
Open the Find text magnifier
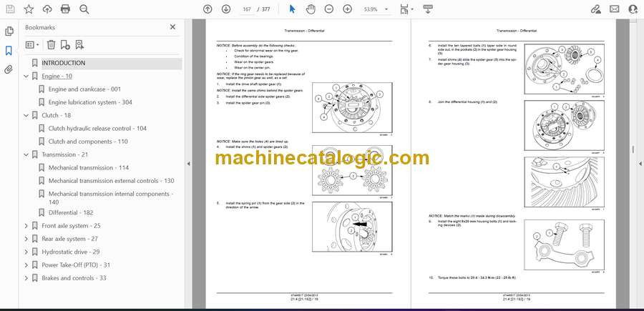click(x=84, y=9)
